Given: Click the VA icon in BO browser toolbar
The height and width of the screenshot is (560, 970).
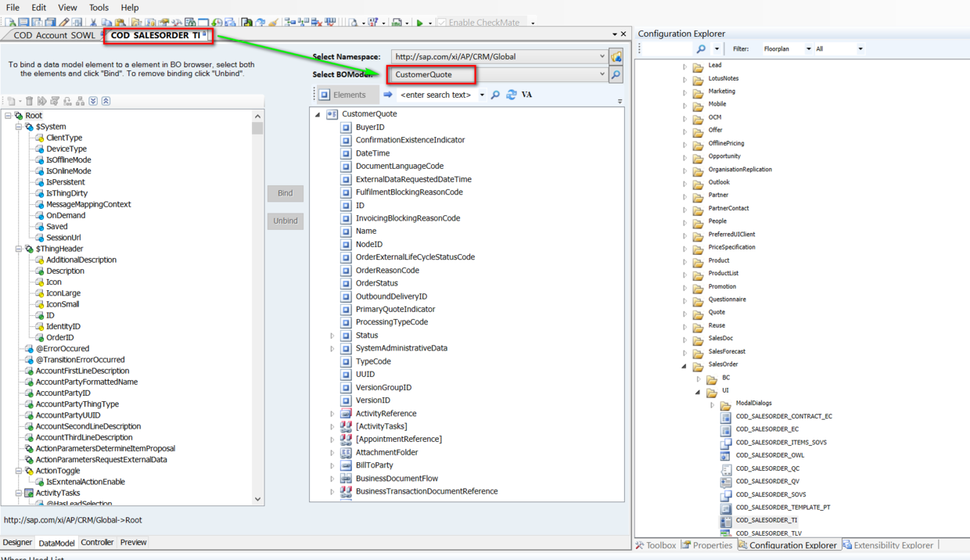Looking at the screenshot, I should 526,95.
